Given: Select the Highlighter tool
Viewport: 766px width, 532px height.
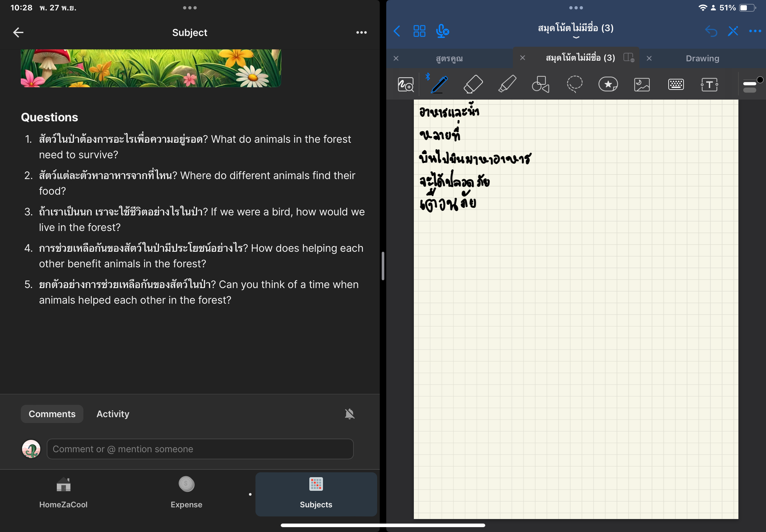Looking at the screenshot, I should point(507,84).
